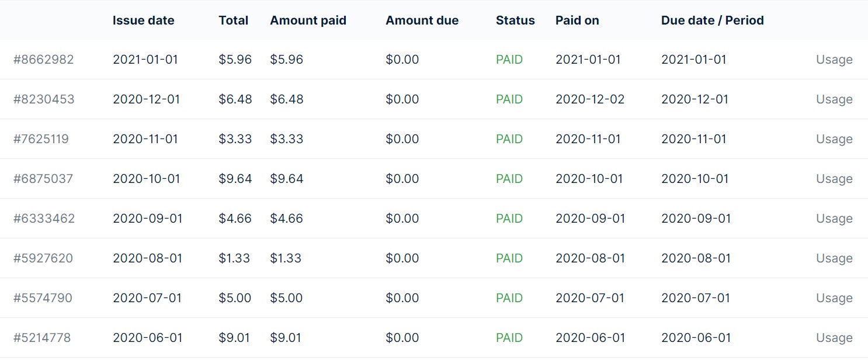View Usage for the 2020-08-01 invoice
The width and height of the screenshot is (868, 363).
click(x=834, y=258)
